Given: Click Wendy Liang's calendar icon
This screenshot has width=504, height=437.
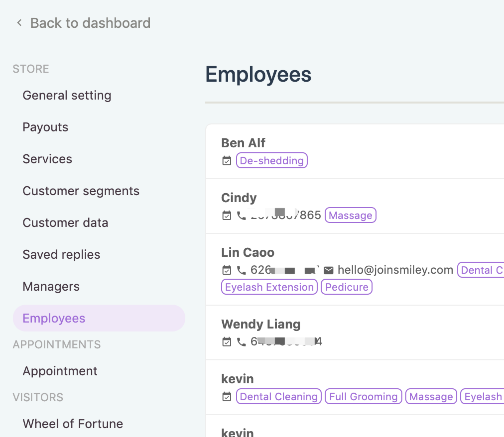Looking at the screenshot, I should pos(227,342).
